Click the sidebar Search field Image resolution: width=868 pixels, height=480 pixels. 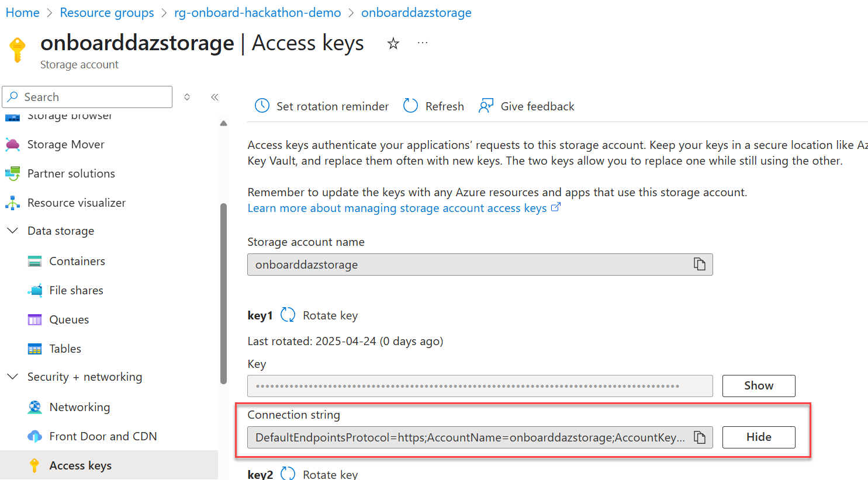click(x=87, y=97)
